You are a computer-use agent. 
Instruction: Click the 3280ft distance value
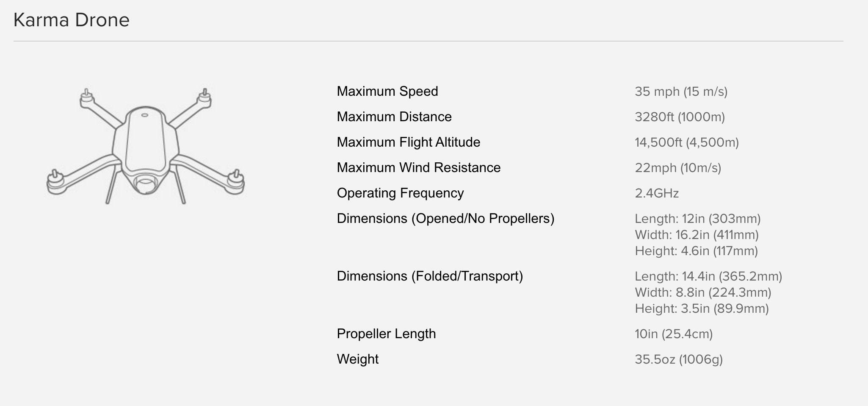click(x=679, y=117)
